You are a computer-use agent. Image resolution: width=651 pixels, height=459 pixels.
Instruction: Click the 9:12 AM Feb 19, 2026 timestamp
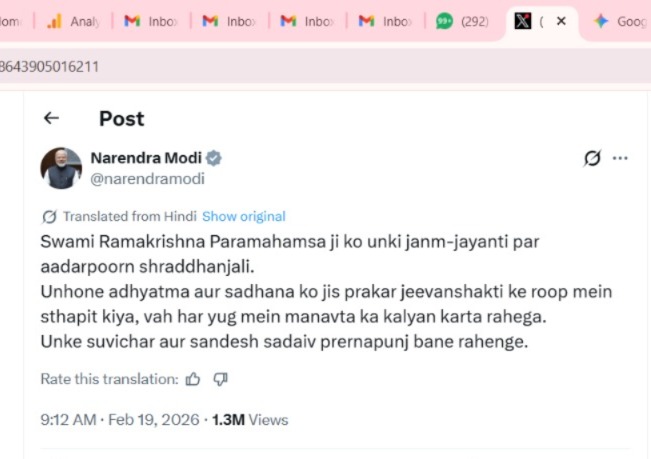pos(119,420)
